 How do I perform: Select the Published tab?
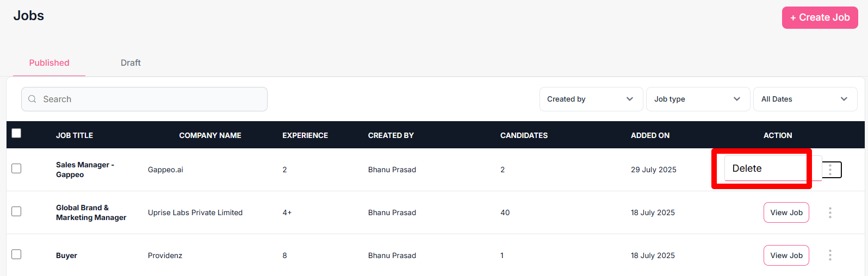pyautogui.click(x=49, y=62)
